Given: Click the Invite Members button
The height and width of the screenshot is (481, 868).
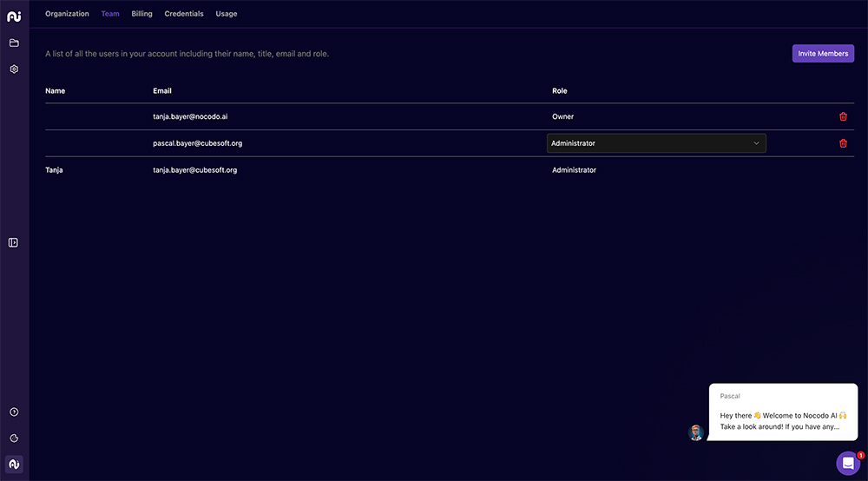Looking at the screenshot, I should pyautogui.click(x=823, y=54).
